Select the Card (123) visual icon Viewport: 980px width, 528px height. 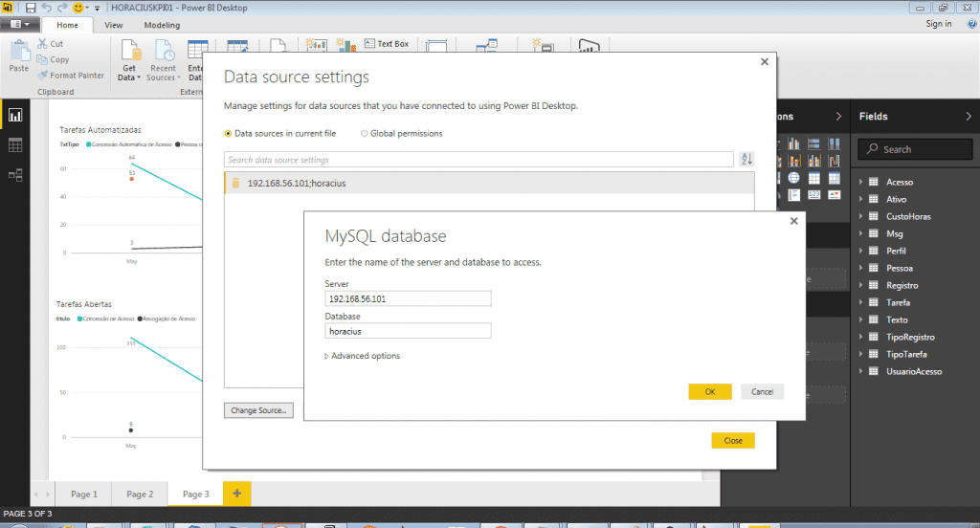coord(813,195)
